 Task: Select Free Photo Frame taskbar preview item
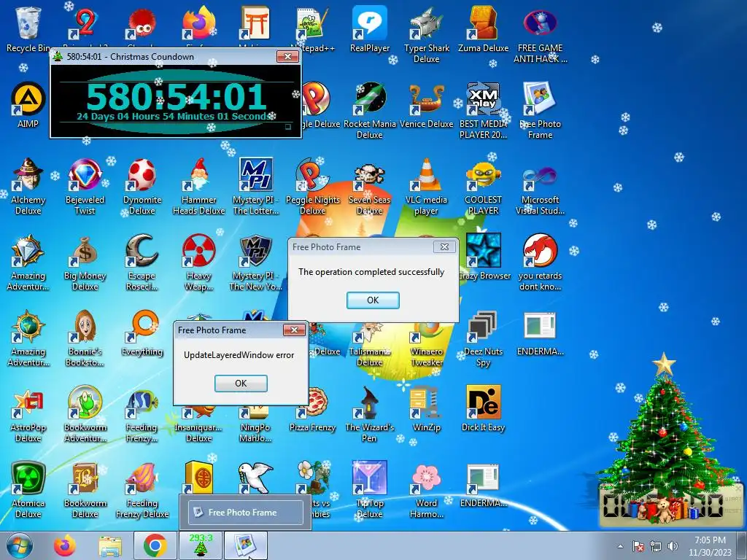tap(245, 513)
